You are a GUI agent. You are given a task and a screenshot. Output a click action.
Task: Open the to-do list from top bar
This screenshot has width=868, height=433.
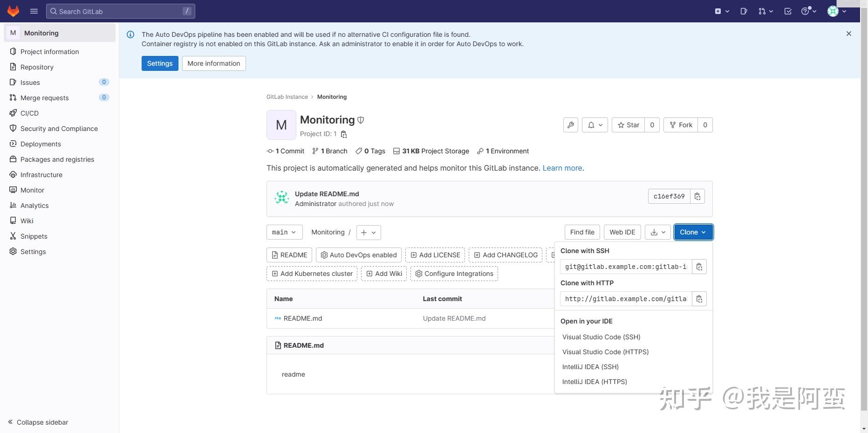pos(788,11)
